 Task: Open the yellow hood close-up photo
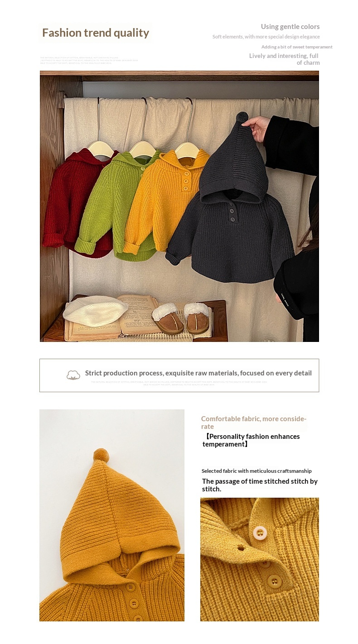112,515
